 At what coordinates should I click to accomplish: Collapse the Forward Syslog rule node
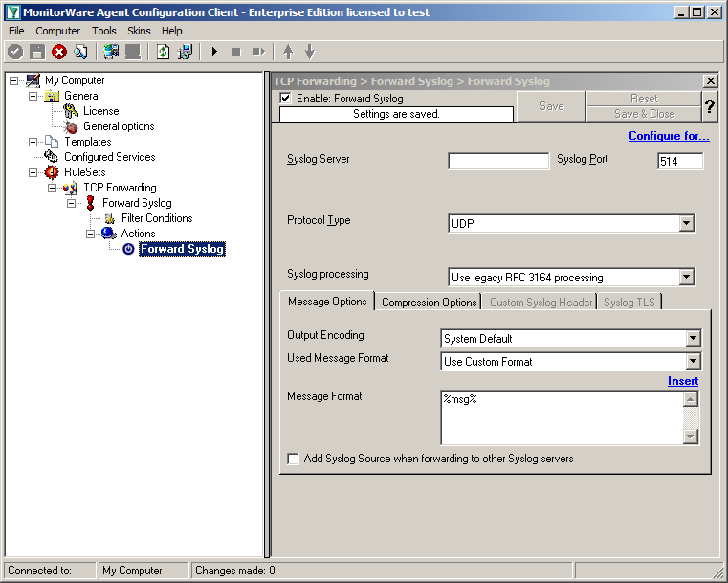point(71,204)
